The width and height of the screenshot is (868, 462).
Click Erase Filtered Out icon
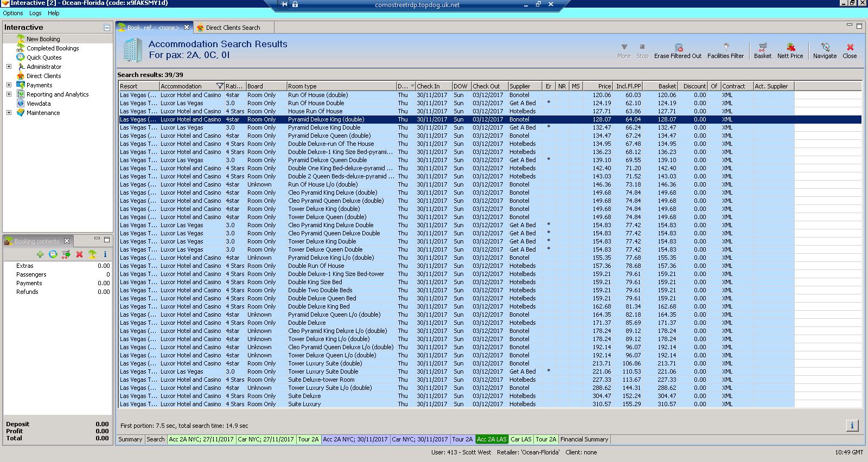click(x=678, y=48)
